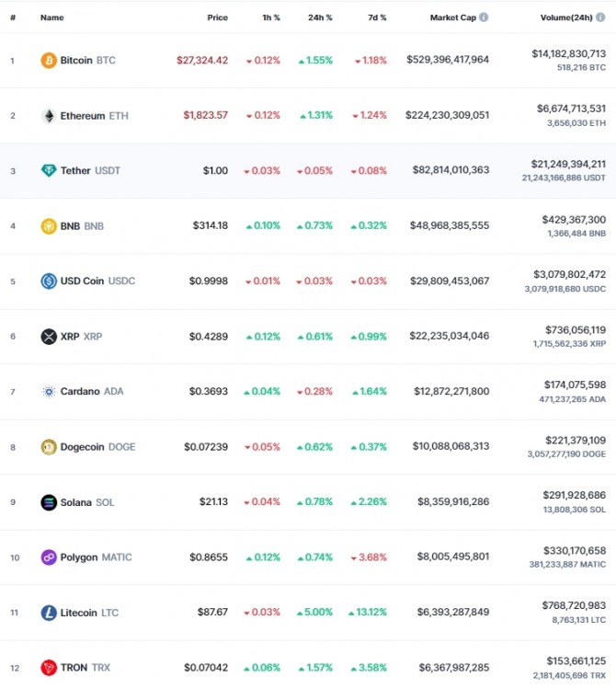Viewport: 616px width, 689px height.
Task: Click the XRP black circle icon
Action: [x=49, y=337]
